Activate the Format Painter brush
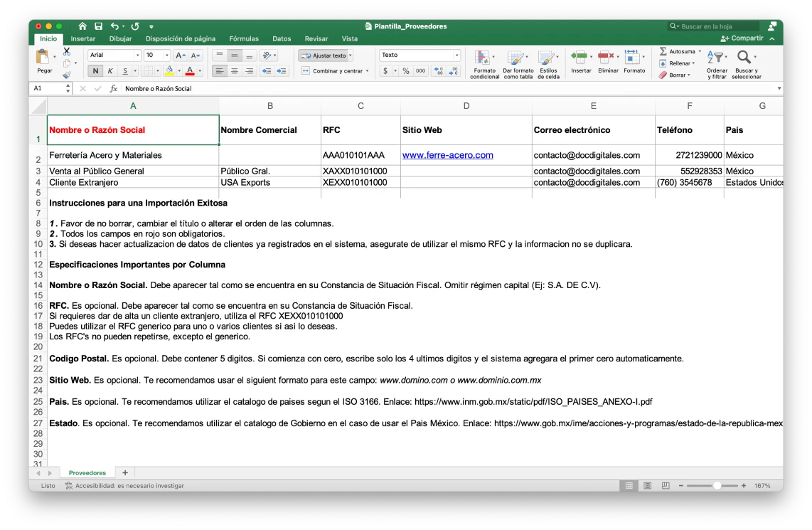 point(67,75)
